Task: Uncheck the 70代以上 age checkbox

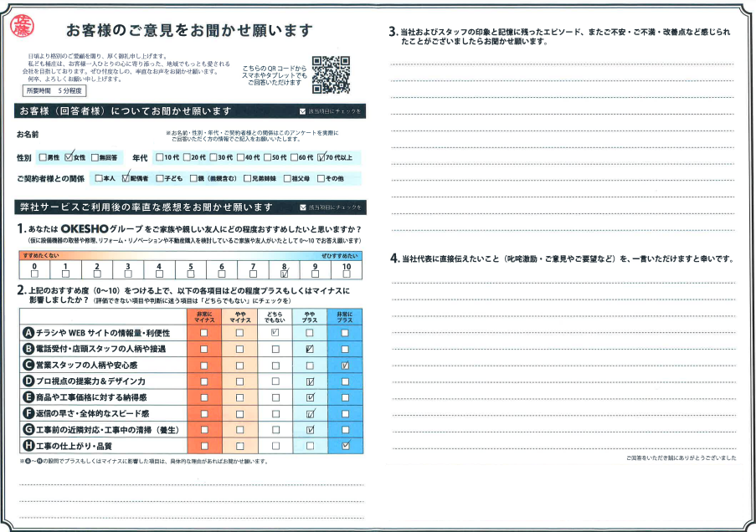Action: coord(321,156)
